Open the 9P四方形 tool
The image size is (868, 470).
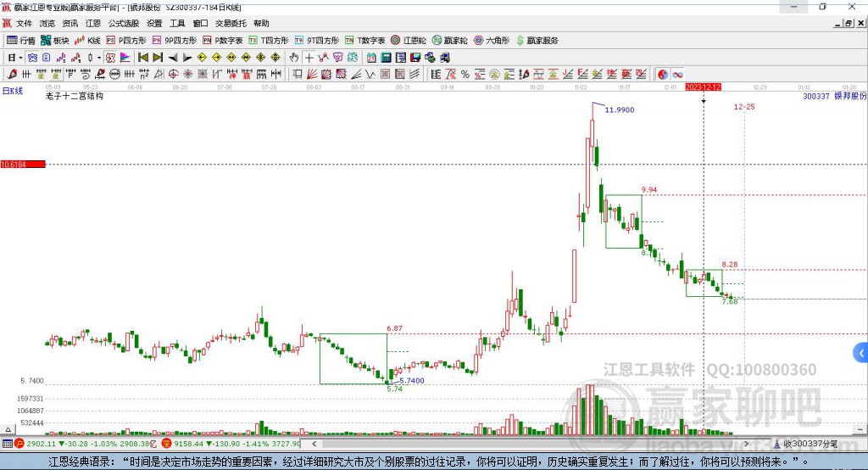(x=175, y=41)
